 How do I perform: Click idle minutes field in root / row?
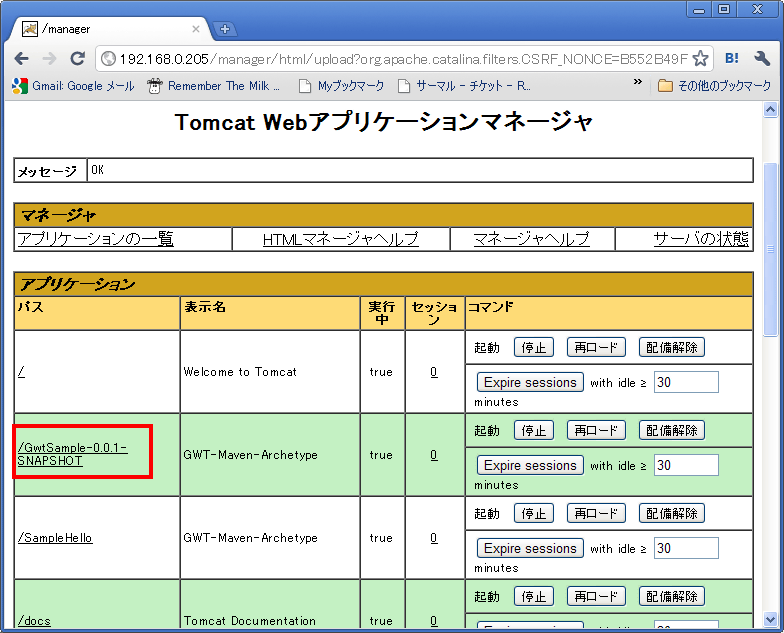click(x=686, y=382)
